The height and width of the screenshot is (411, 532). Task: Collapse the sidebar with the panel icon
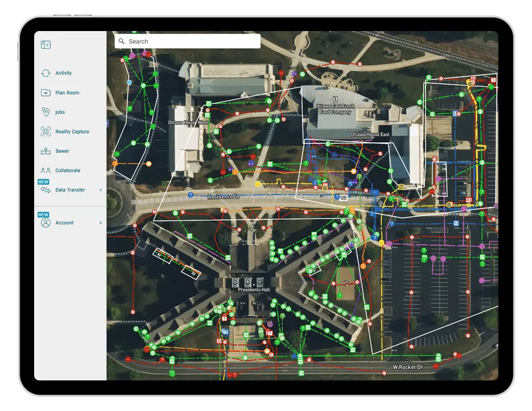[45, 44]
